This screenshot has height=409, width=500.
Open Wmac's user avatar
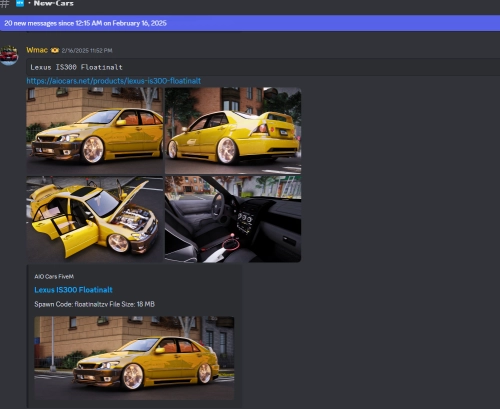tap(9, 55)
